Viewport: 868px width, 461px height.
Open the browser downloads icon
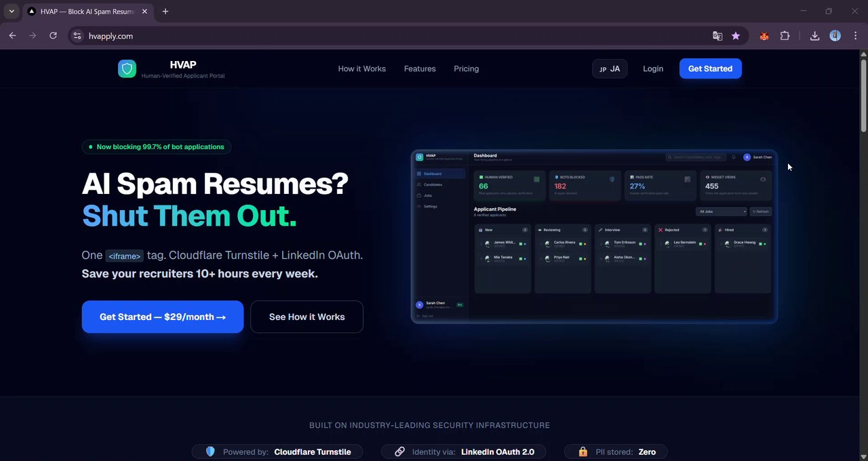814,36
